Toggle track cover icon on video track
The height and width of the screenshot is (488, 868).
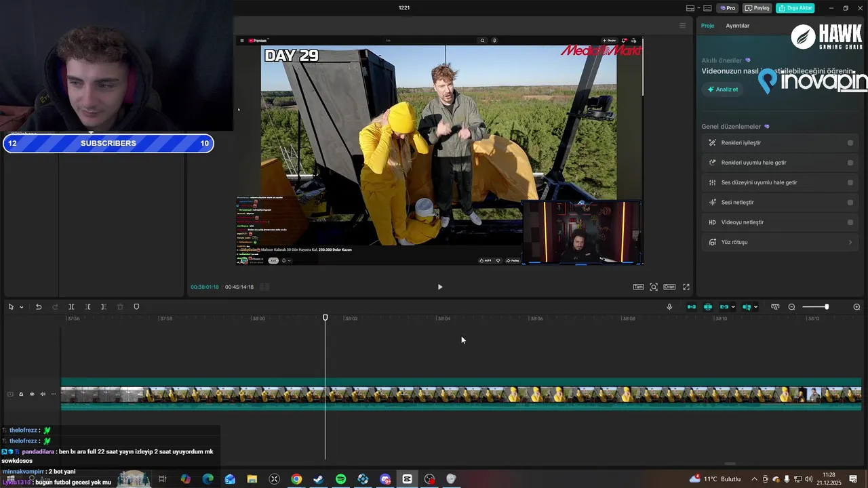10,394
